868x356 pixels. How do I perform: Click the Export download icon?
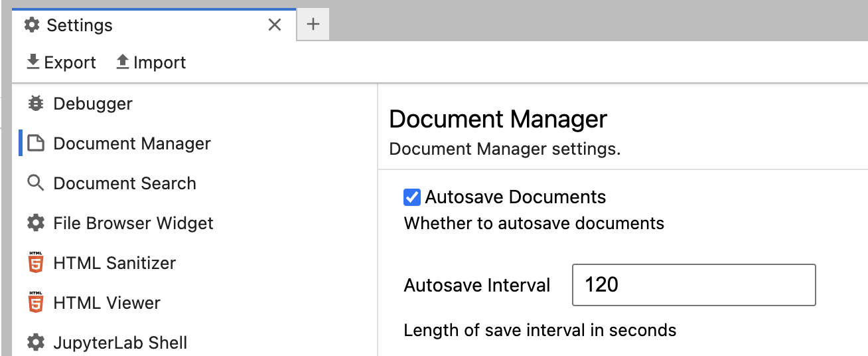point(33,62)
